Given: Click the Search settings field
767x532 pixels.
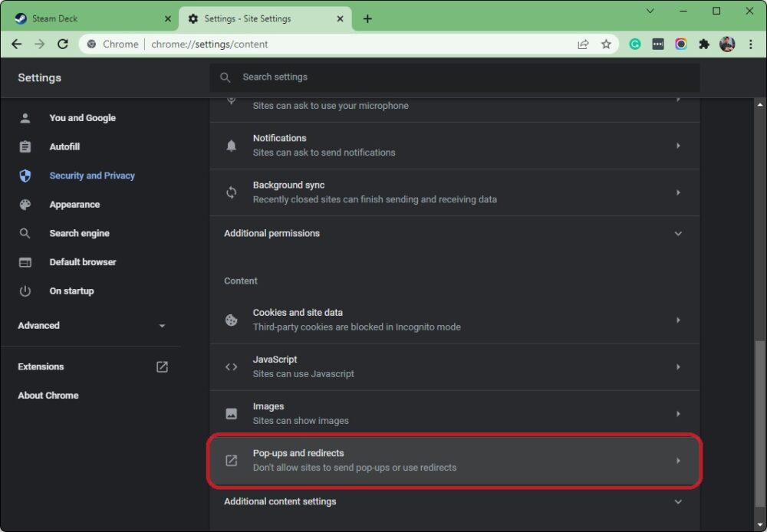Looking at the screenshot, I should [x=460, y=77].
